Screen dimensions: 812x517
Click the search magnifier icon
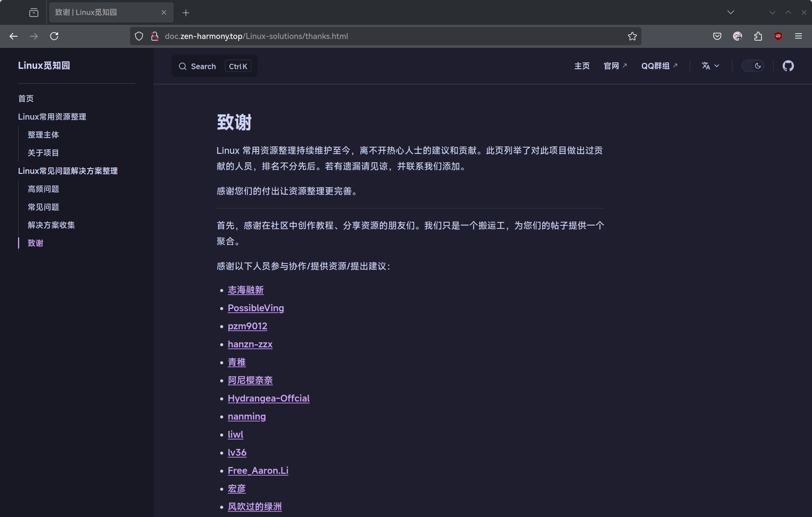click(183, 66)
